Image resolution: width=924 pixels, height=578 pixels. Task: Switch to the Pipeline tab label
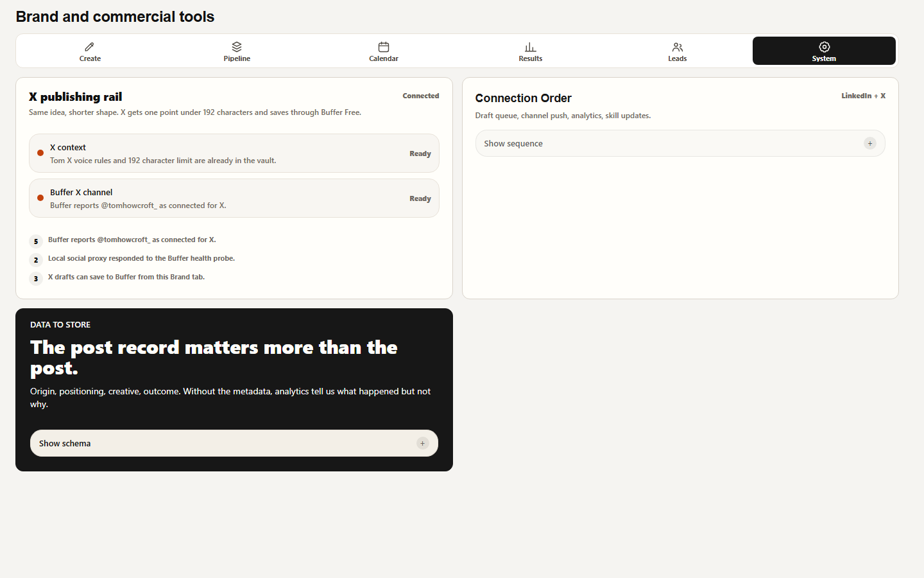pos(237,58)
